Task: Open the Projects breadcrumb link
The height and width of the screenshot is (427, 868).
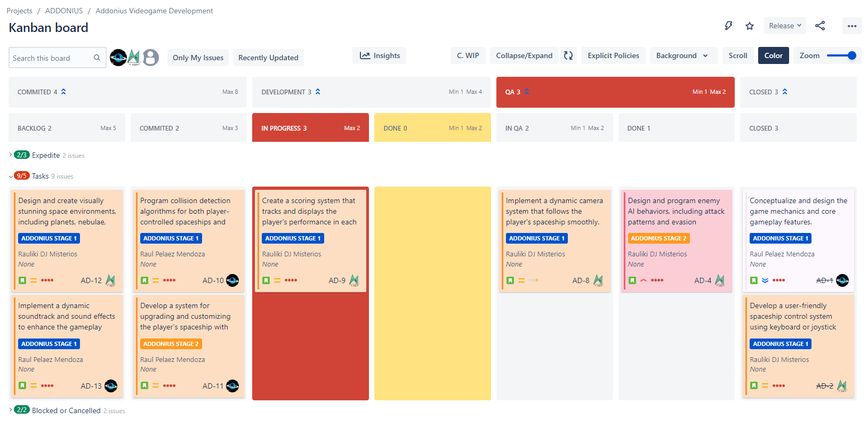Action: pos(19,11)
